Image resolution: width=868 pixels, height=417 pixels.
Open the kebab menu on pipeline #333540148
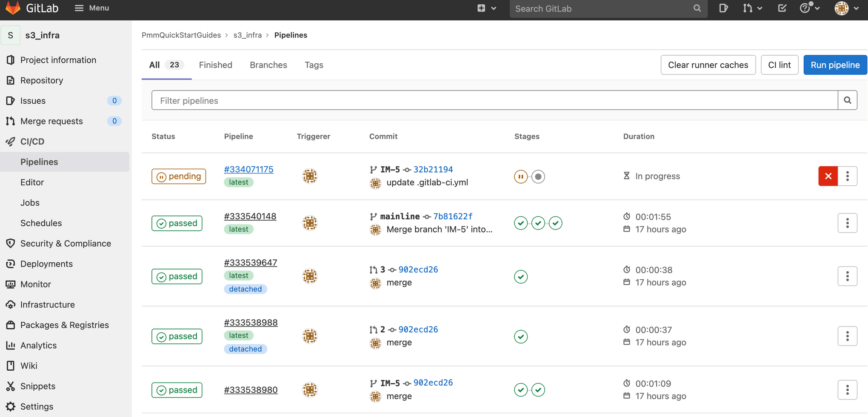pos(847,223)
